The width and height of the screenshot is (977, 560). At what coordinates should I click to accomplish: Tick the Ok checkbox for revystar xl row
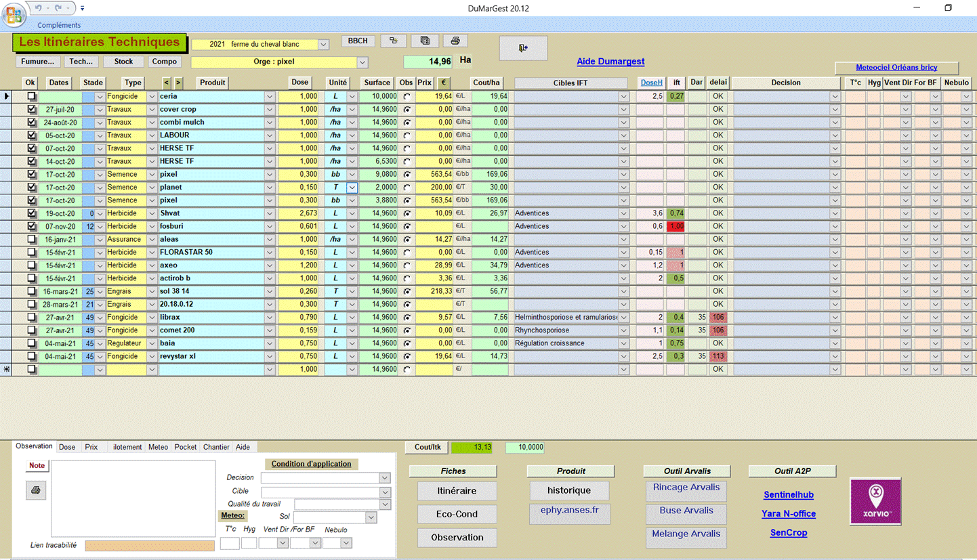(x=31, y=356)
